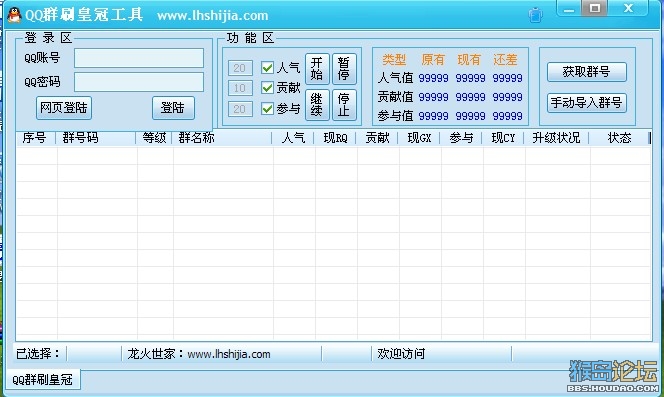Screen dimensions: 664x397
Task: Click the 人气值 label in stats panel
Action: pos(396,78)
